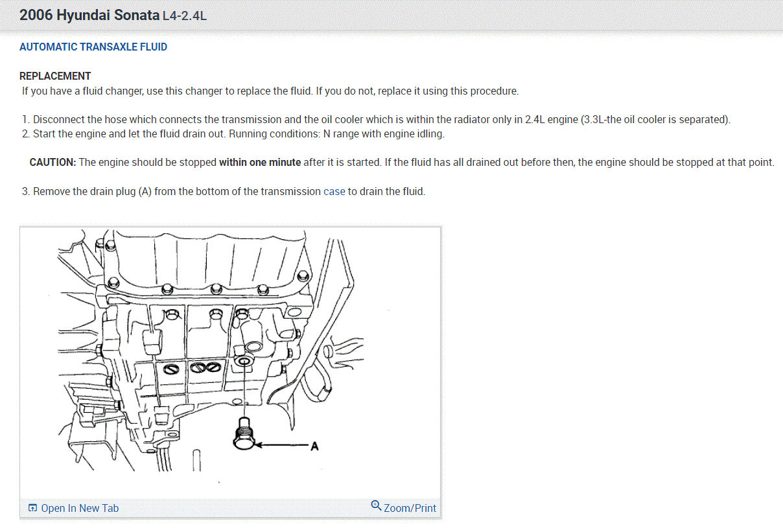Click the 'REPLACEMENT' section heading
783x532 pixels.
55,76
